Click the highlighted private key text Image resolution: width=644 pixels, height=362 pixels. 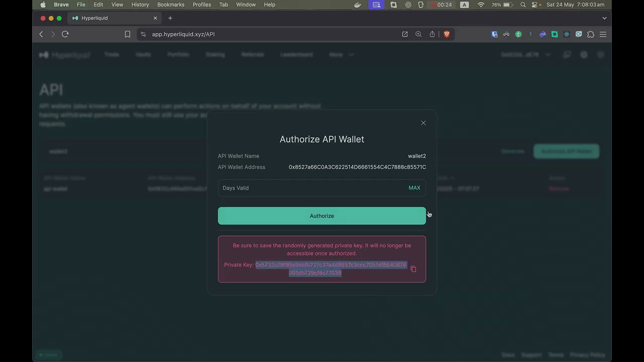click(331, 269)
